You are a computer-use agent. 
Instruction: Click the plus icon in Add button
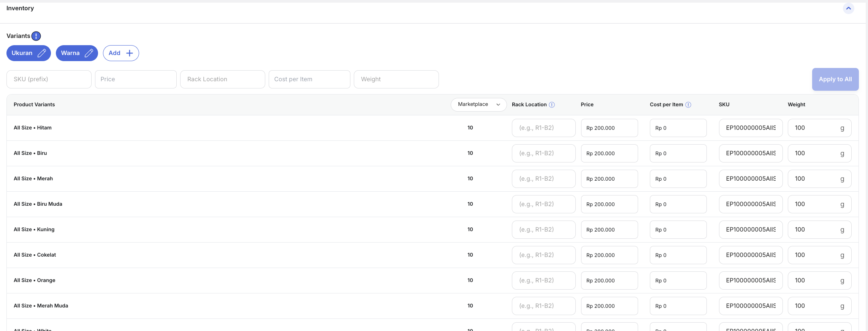point(130,53)
